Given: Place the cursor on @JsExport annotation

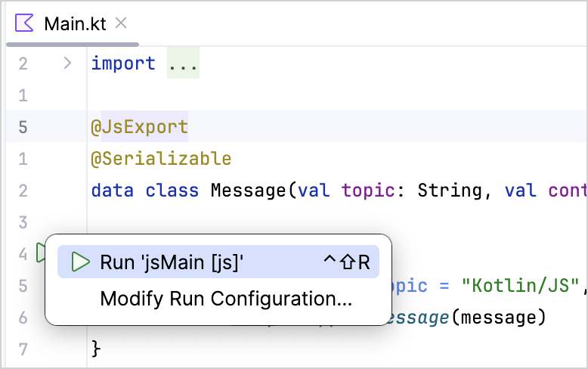Looking at the screenshot, I should coord(139,127).
